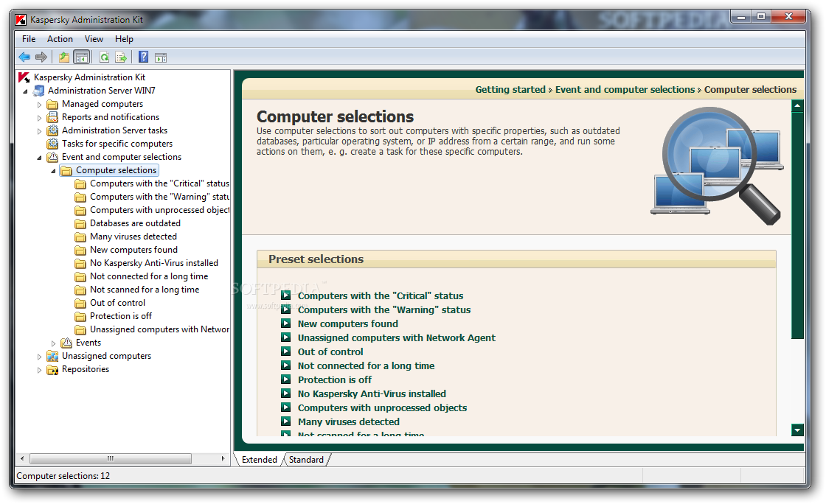Click arrow icon beside Protection is off preset
826x504 pixels.
pos(285,379)
